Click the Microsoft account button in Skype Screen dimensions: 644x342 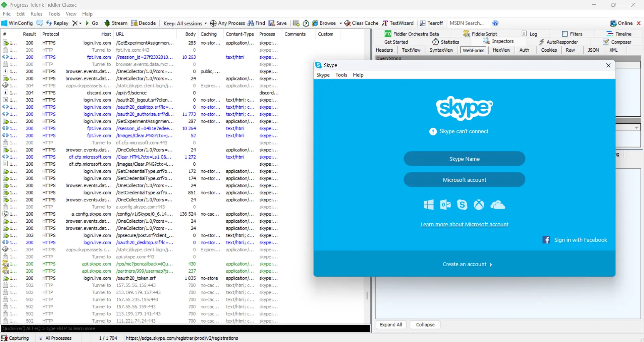click(464, 180)
